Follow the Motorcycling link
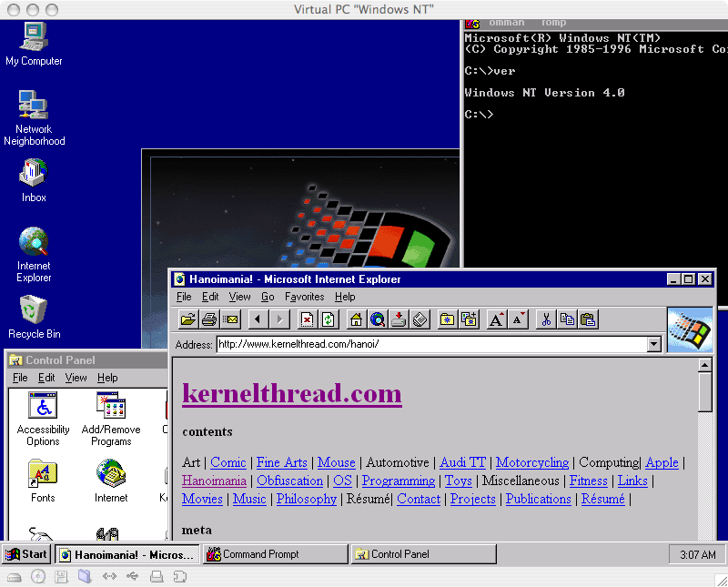Image resolution: width=728 pixels, height=587 pixels. coord(532,462)
